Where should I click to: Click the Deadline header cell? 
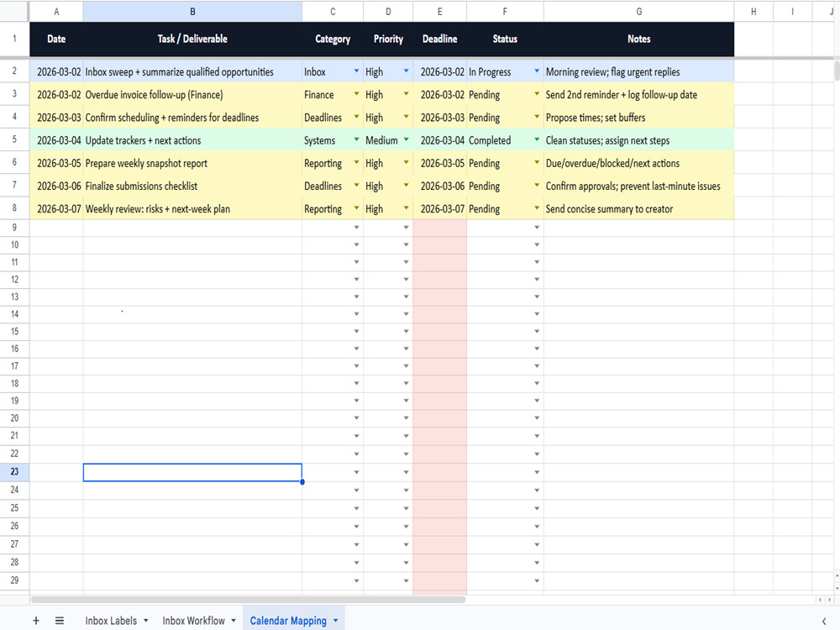tap(440, 39)
